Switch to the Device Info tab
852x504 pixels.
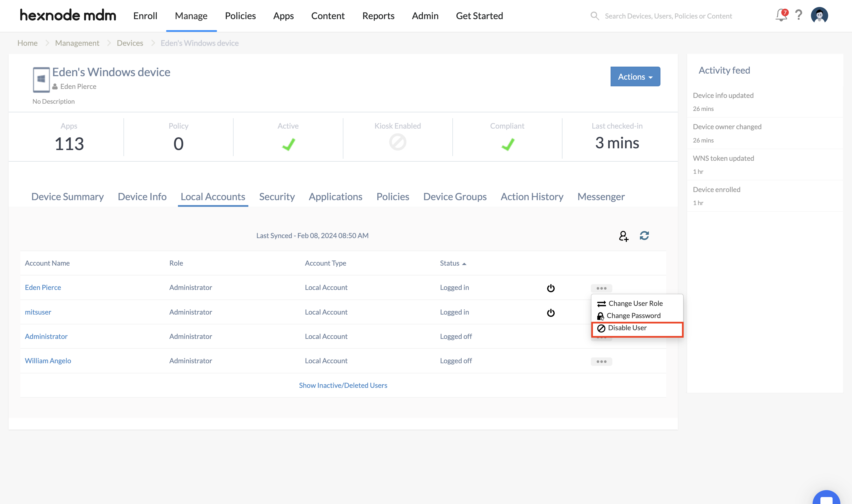click(x=142, y=197)
